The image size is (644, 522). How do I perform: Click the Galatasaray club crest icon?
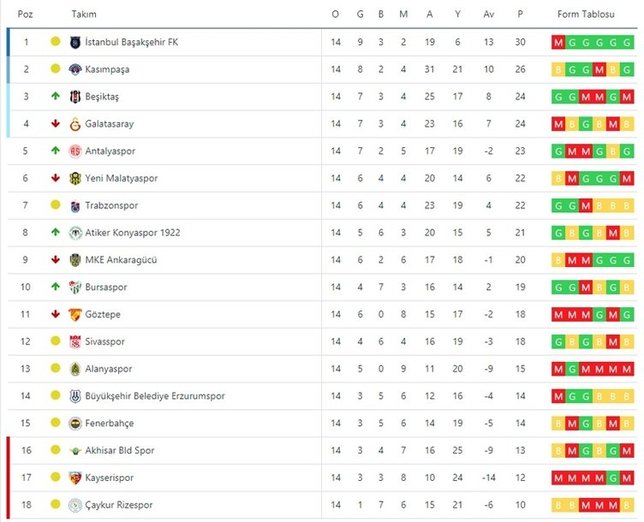76,124
